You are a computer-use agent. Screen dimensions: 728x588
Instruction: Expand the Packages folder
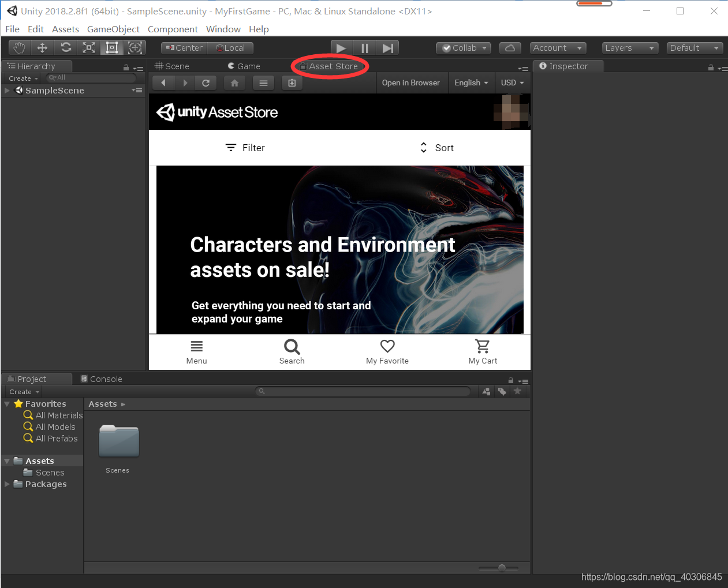pos(7,484)
